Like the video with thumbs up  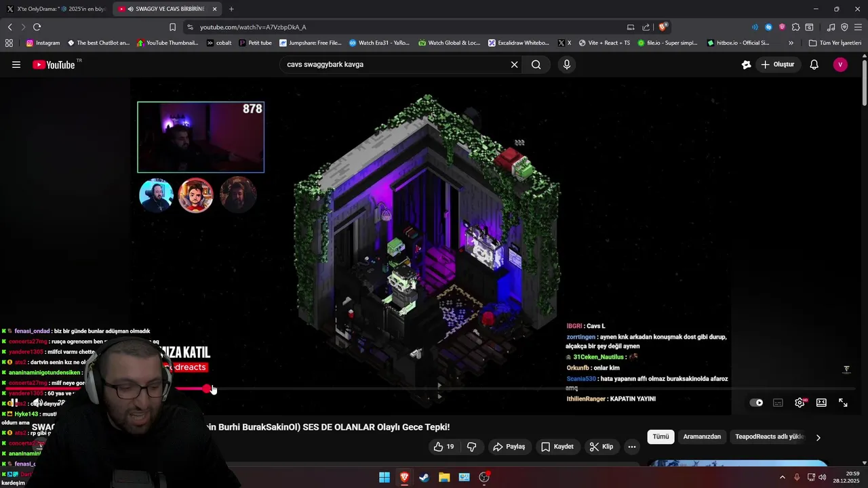click(443, 447)
